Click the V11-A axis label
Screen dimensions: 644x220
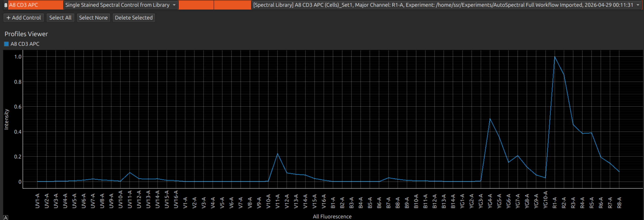[278, 201]
